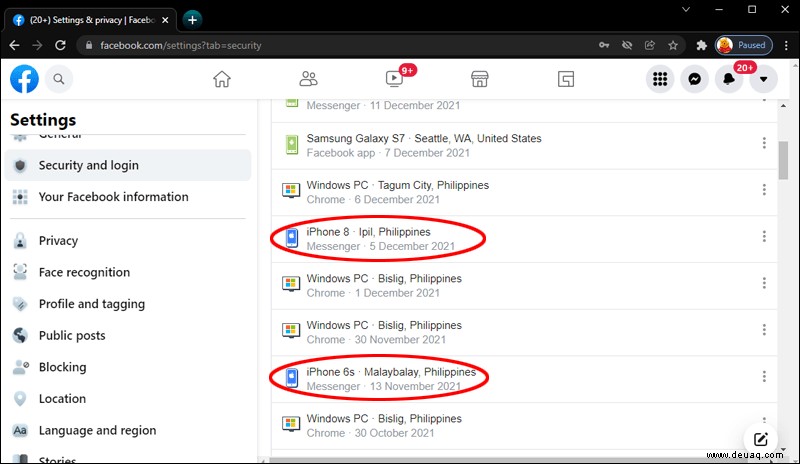Screen dimensions: 800x464
Task: Reload the page
Action: tap(60, 45)
